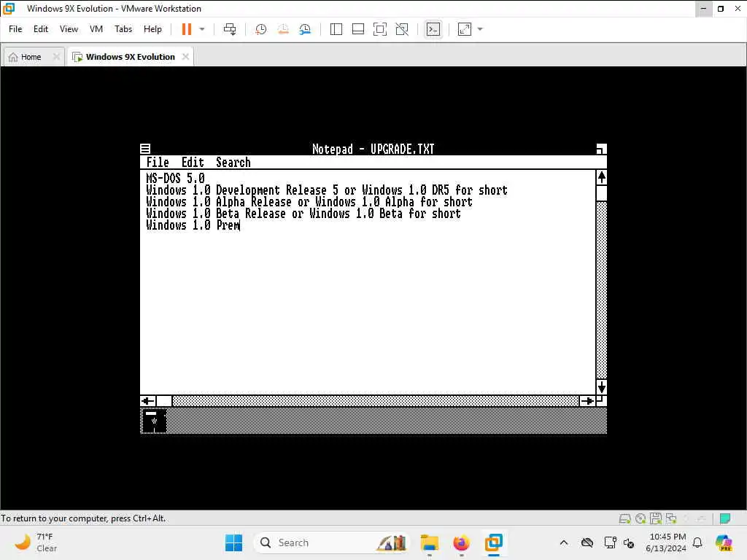Close the Home tab

click(x=56, y=57)
